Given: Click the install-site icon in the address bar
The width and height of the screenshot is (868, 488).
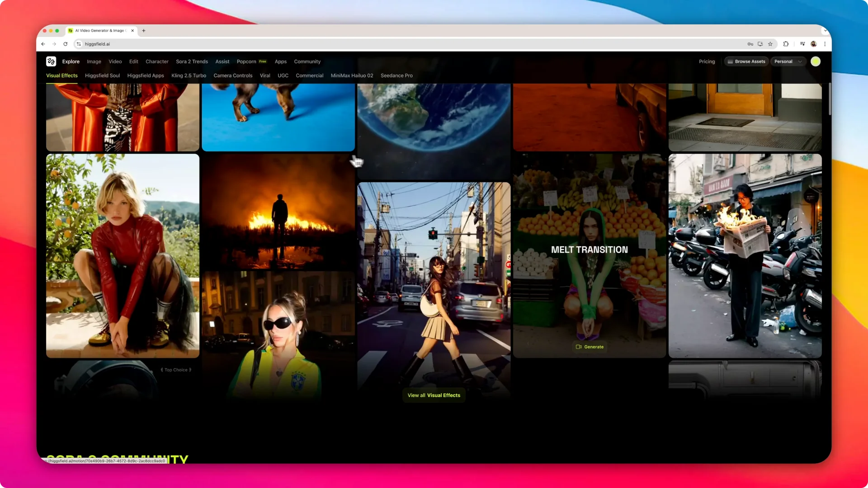Looking at the screenshot, I should (x=760, y=44).
